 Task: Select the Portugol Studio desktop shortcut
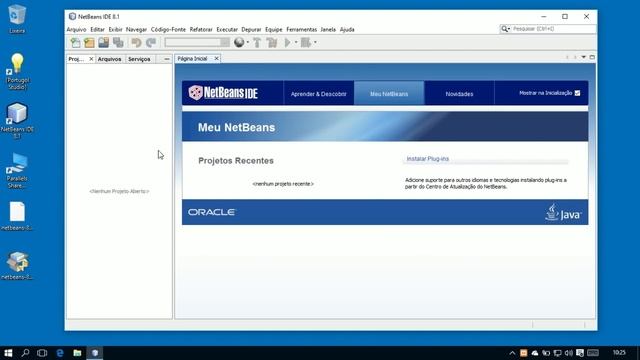(x=17, y=72)
